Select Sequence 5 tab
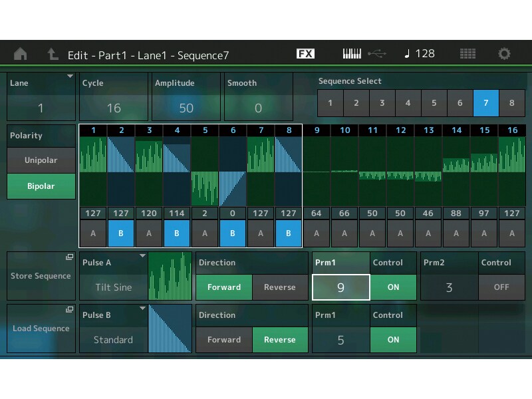This screenshot has height=399, width=532. [434, 103]
